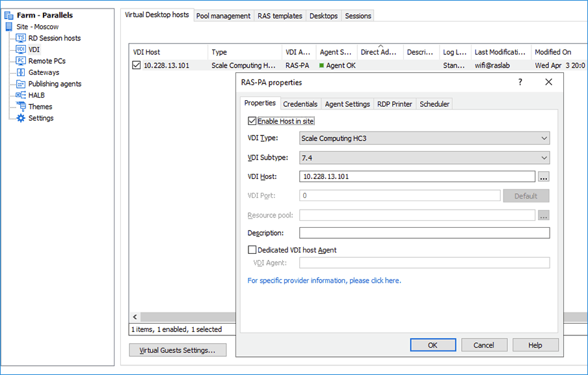The image size is (588, 375).
Task: Select Properties tab in dialog
Action: tap(260, 103)
